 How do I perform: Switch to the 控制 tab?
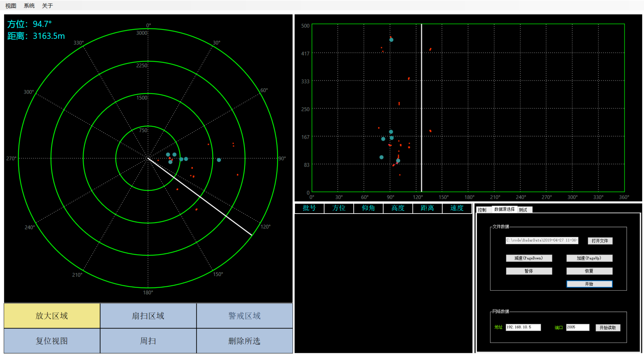pos(482,210)
